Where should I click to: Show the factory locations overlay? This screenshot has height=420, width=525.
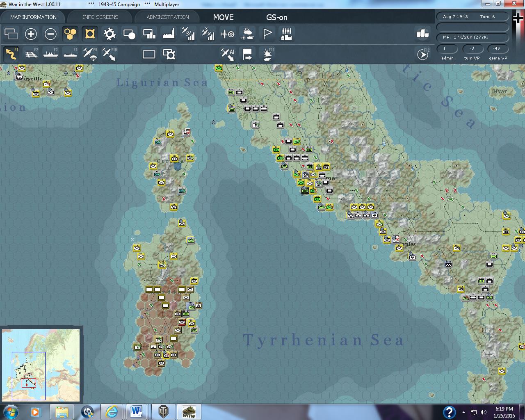coord(169,34)
